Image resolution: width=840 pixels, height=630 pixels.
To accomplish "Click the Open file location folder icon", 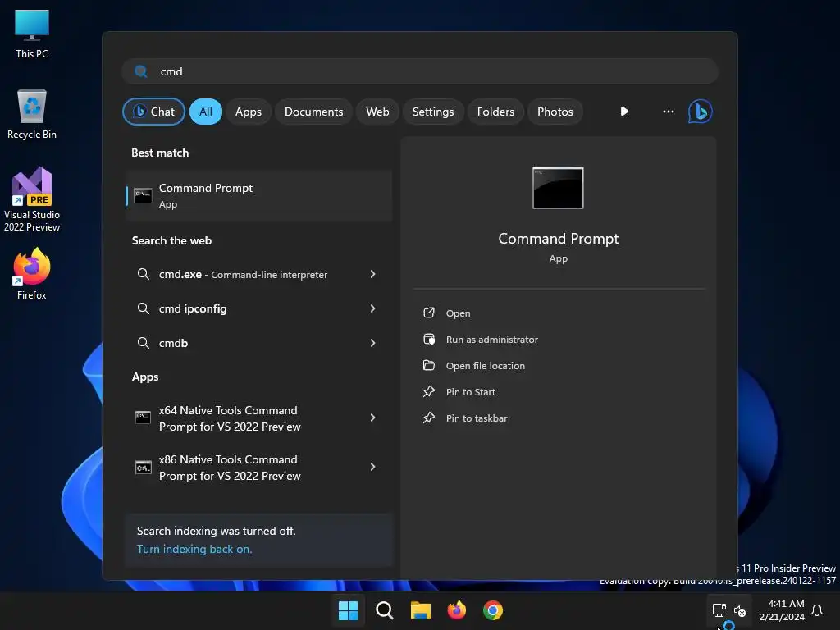I will click(428, 365).
